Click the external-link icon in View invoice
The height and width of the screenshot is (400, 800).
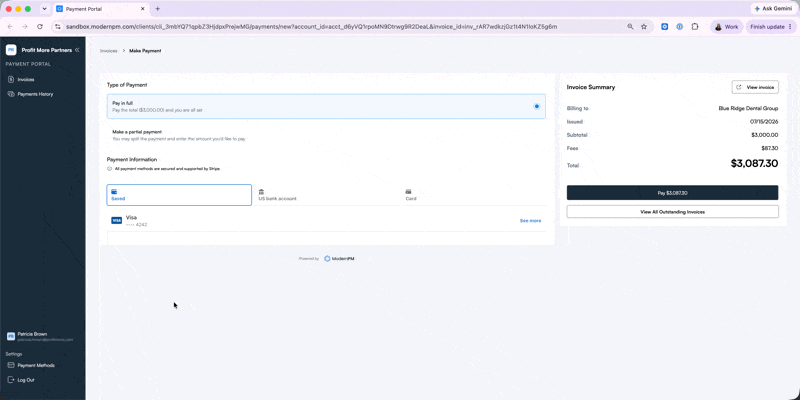point(739,87)
